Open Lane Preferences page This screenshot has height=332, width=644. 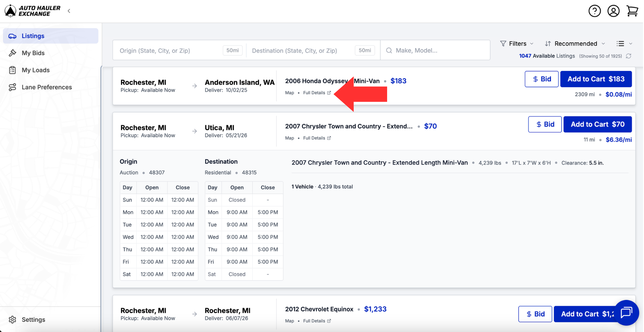tap(47, 87)
